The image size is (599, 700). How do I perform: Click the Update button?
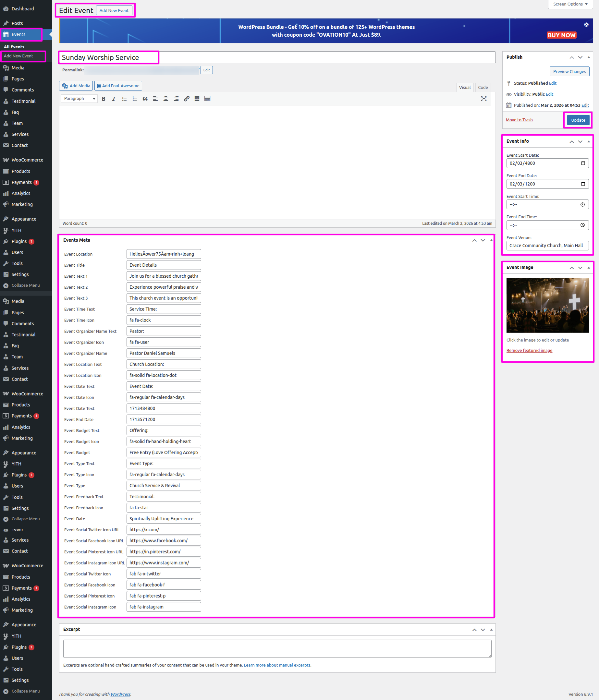coord(578,120)
